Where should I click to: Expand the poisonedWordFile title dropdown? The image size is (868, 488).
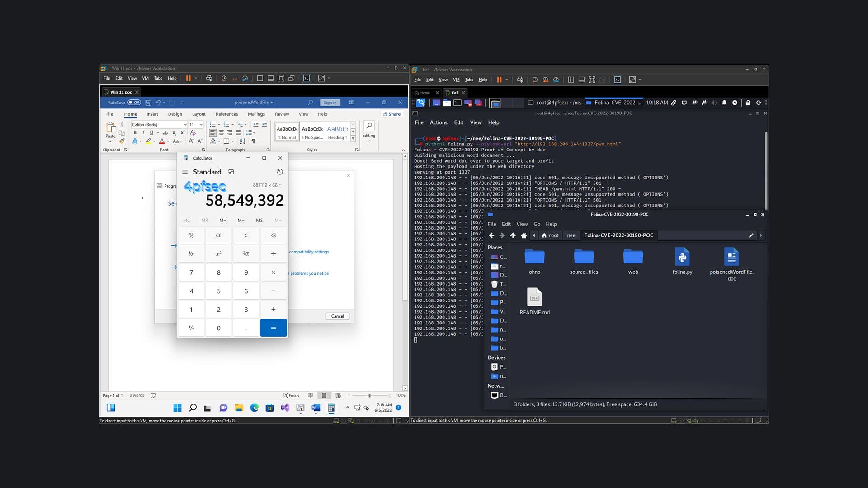pyautogui.click(x=273, y=102)
